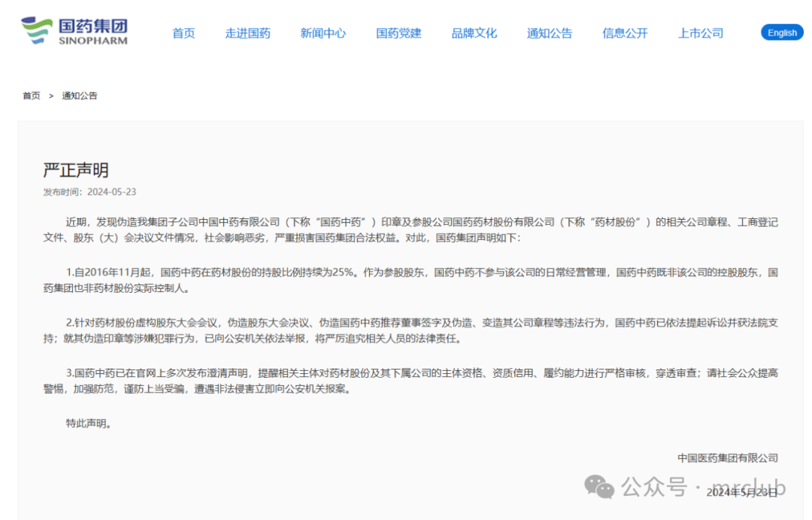Go to 新闻中心
The image size is (812, 520).
323,33
